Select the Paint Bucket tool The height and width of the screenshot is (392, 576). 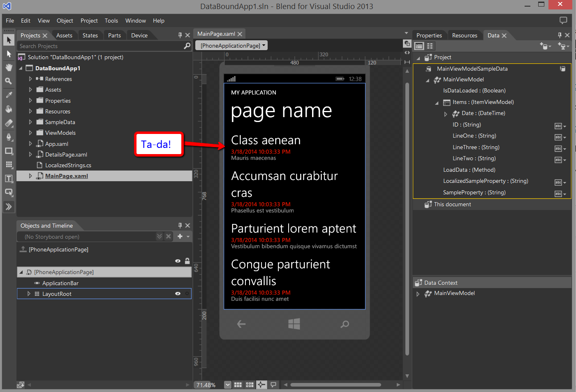(9, 109)
